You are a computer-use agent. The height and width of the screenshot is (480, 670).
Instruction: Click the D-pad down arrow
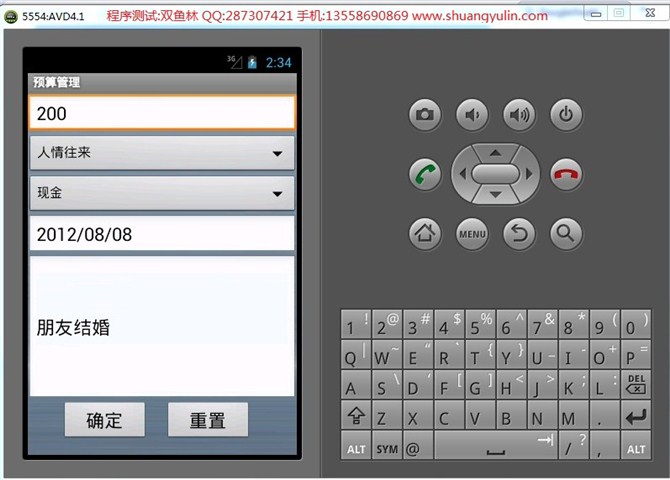click(495, 195)
